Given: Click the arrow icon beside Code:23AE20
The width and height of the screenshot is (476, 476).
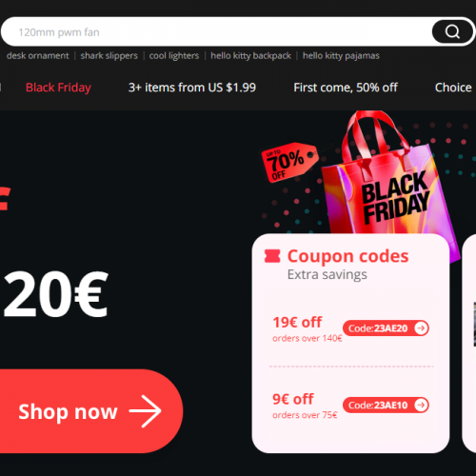Looking at the screenshot, I should pos(421,328).
